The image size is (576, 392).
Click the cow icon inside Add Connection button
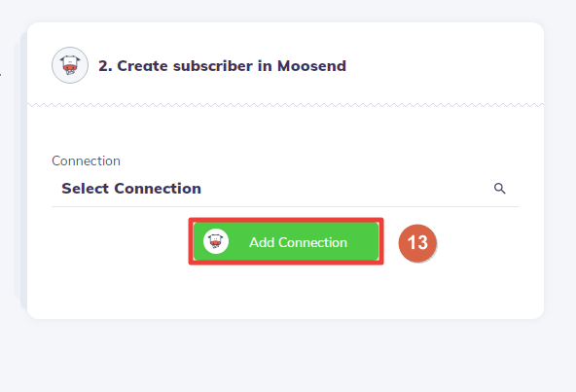(x=216, y=241)
